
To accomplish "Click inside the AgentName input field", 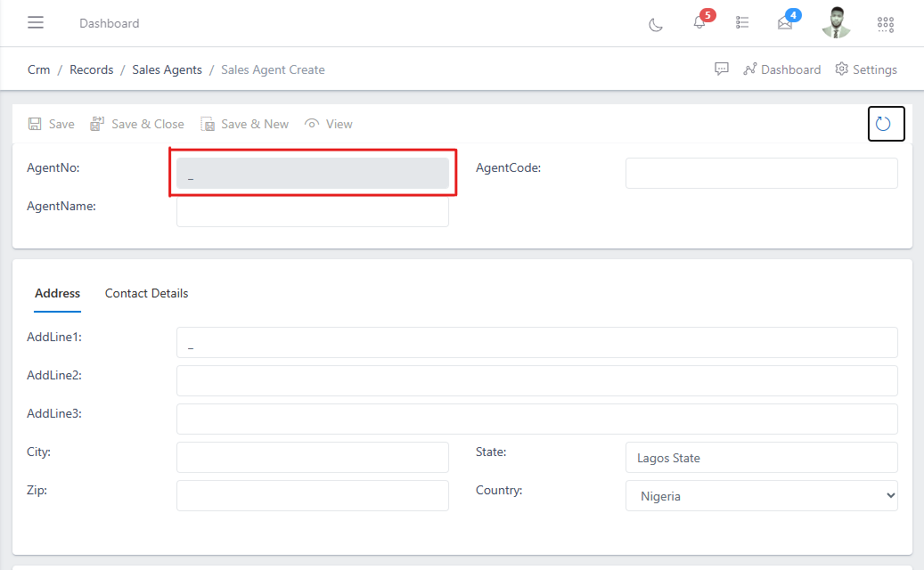I will (x=312, y=211).
